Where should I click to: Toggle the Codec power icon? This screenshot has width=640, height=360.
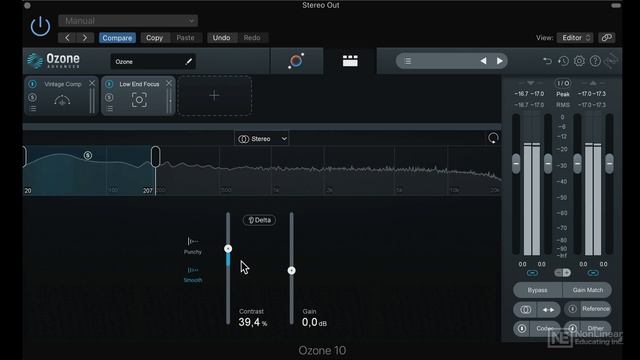coord(522,328)
